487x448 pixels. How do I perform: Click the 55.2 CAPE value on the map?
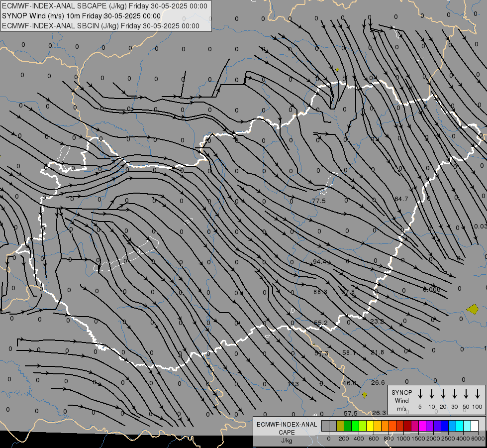(321, 323)
